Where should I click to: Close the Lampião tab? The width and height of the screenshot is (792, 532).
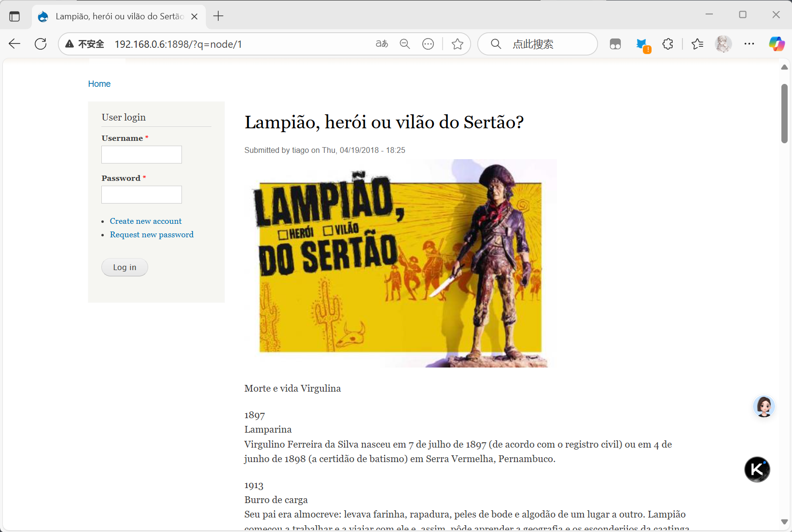pos(195,16)
